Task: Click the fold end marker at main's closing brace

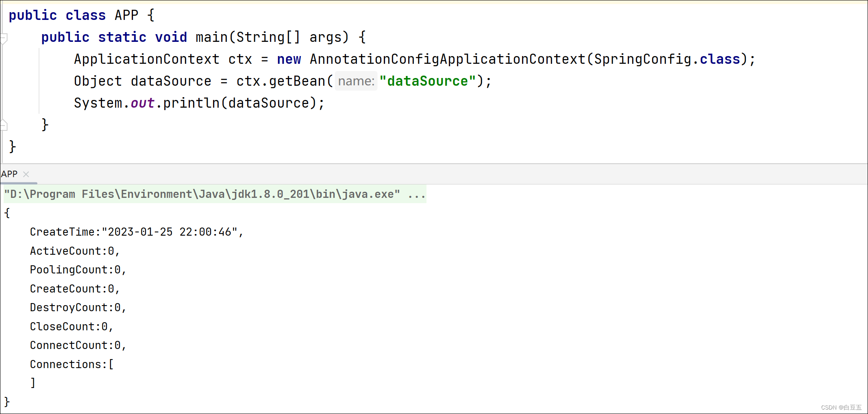Action: (x=4, y=125)
